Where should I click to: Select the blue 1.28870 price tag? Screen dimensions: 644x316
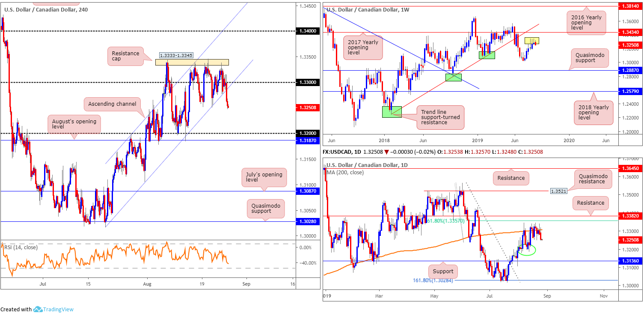point(630,70)
